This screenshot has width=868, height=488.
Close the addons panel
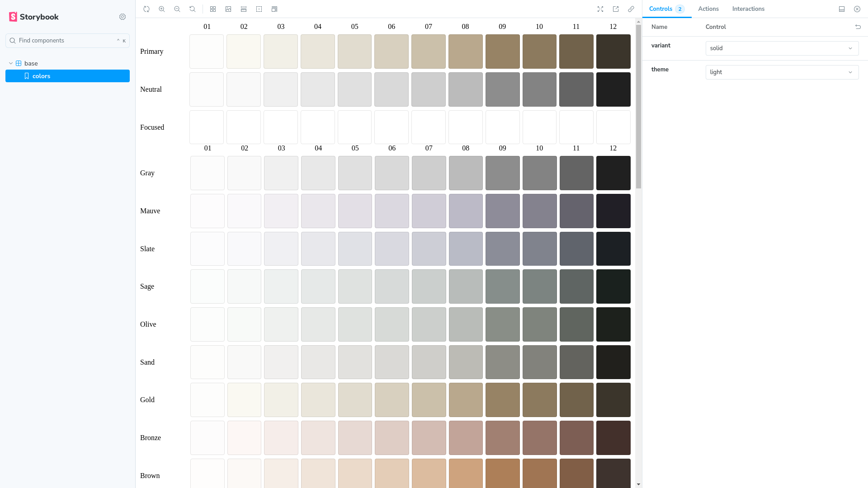857,9
